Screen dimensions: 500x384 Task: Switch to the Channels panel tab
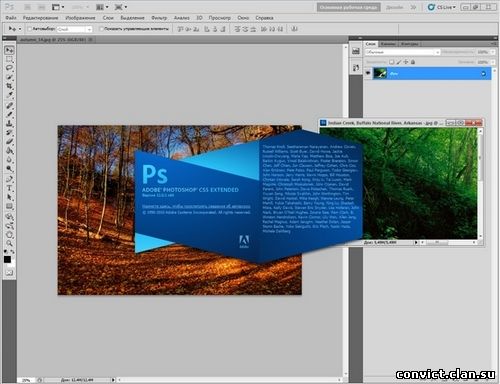click(x=388, y=44)
